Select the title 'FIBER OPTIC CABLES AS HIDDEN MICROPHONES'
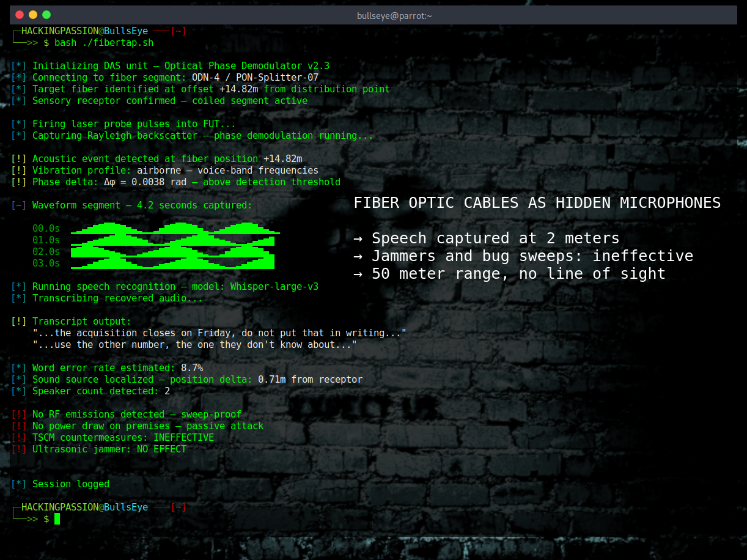This screenshot has height=560, width=747. coord(537,202)
